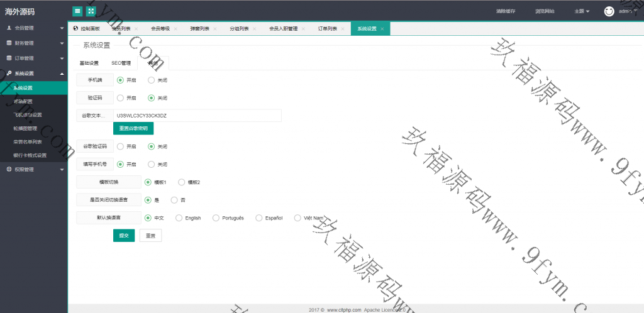This screenshot has width=644, height=313.
Task: Close the 分组列表 tab with X icon
Action: (x=255, y=29)
